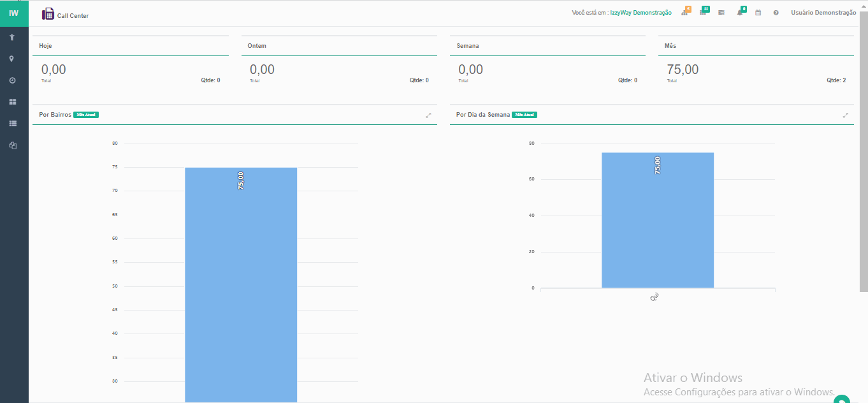Click the copy documents sidebar icon
This screenshot has height=403, width=868.
[x=12, y=145]
